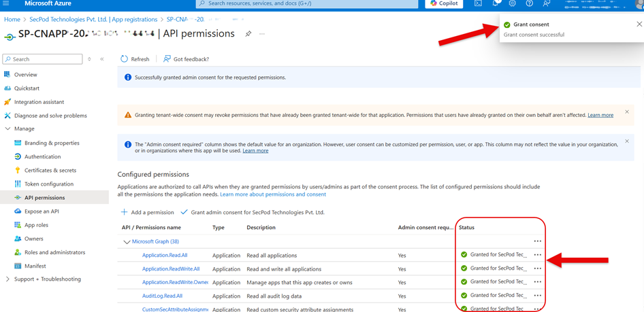Open the help question mark icon
The height and width of the screenshot is (312, 644).
click(530, 3)
